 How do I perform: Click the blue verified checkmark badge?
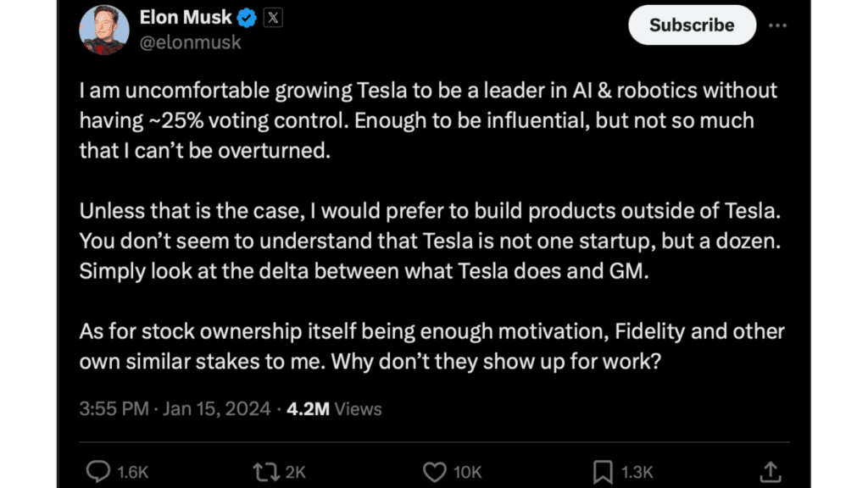coord(248,17)
